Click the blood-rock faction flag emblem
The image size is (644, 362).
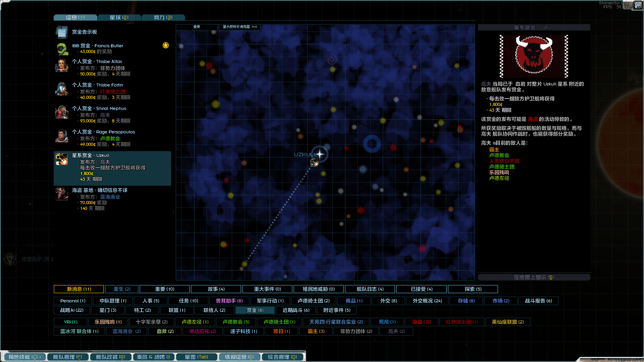(x=534, y=56)
